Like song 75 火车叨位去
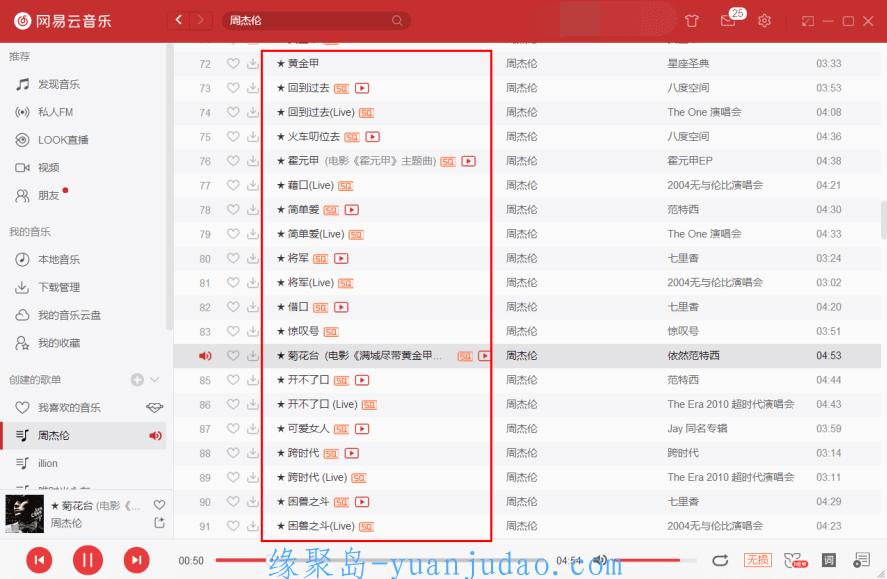The height and width of the screenshot is (579, 887). [232, 136]
